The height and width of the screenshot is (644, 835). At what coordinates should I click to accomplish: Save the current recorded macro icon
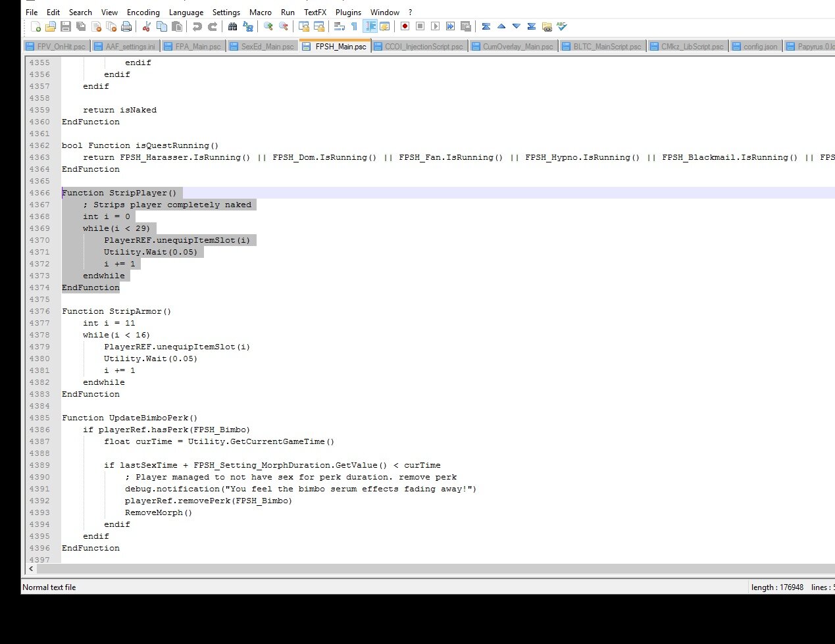465,26
